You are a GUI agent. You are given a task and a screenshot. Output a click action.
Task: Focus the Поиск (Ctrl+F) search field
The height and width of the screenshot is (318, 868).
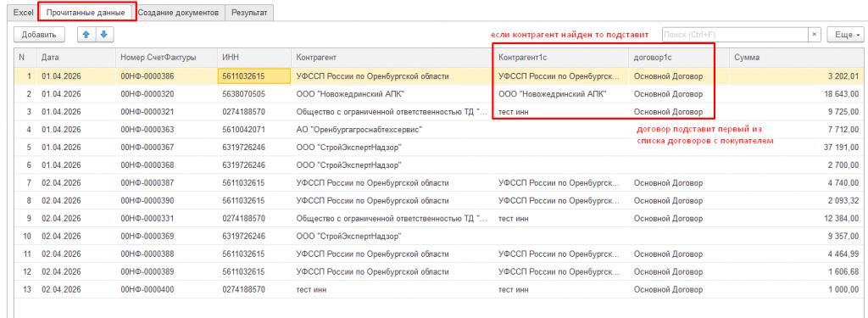pyautogui.click(x=735, y=35)
